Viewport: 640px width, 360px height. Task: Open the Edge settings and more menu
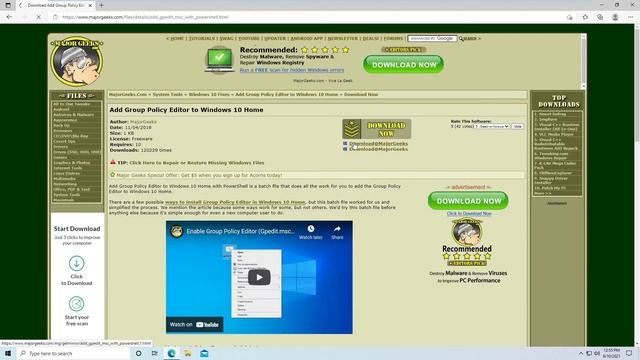(631, 17)
